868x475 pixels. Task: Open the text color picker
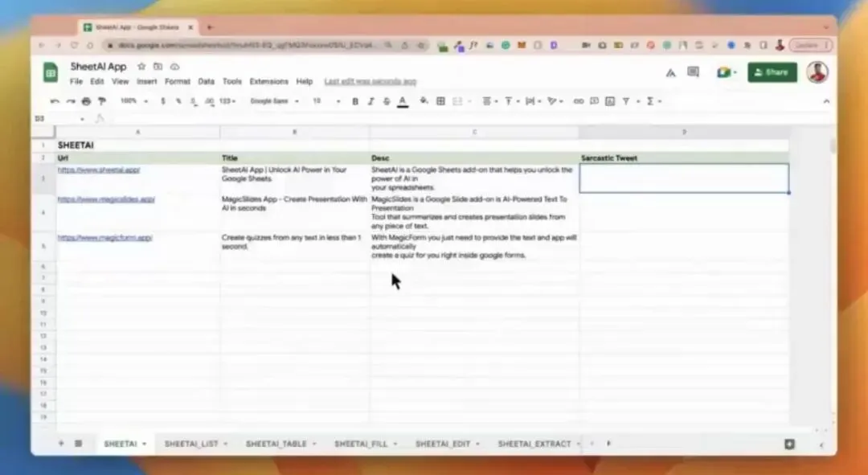pyautogui.click(x=403, y=101)
